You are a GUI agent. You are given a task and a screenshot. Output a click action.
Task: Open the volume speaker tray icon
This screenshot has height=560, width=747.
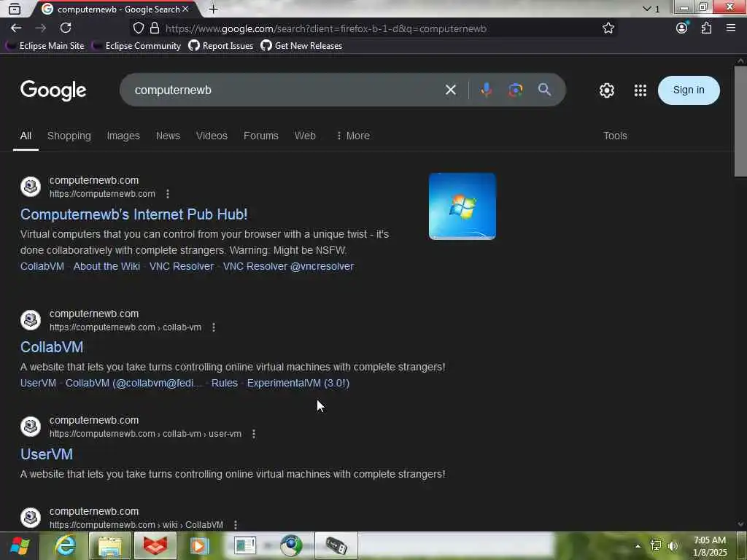[x=673, y=545]
